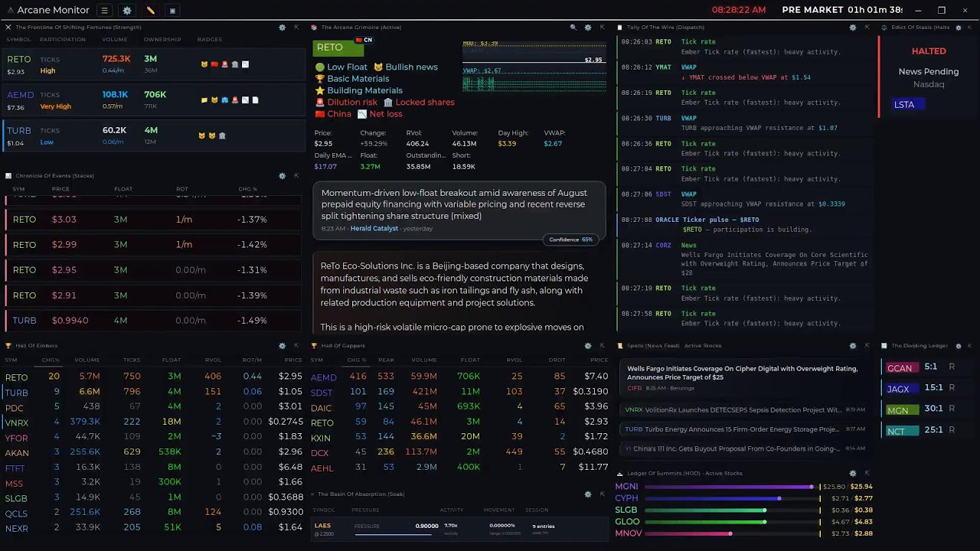Sort Chronicle Of Events by PRICE column

pyautogui.click(x=60, y=189)
